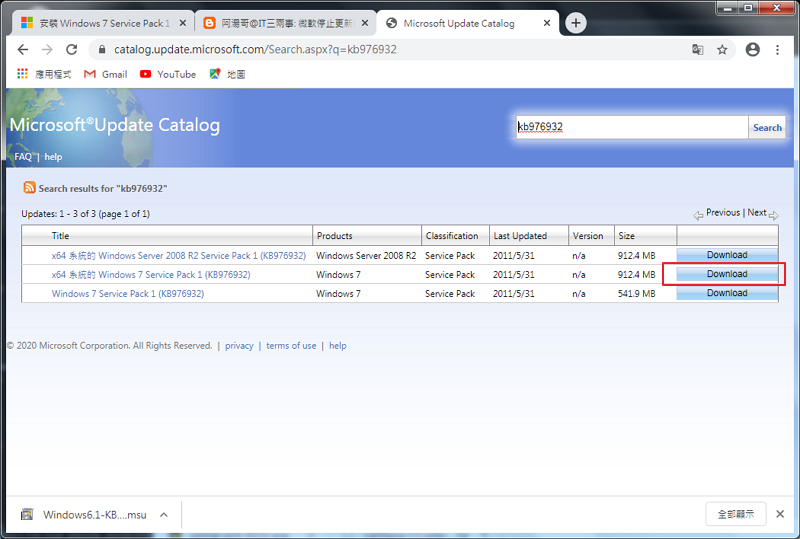This screenshot has height=539, width=800.
Task: Open the x64 Windows Server 2008 R2 SP1 link
Action: pyautogui.click(x=179, y=255)
